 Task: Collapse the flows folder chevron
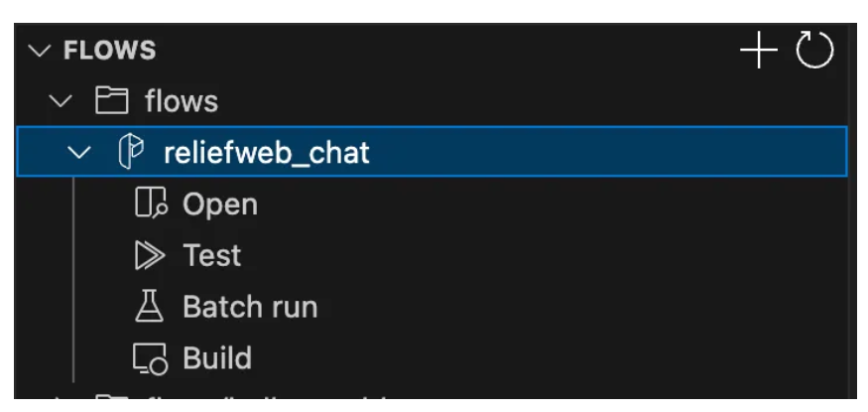coord(61,101)
